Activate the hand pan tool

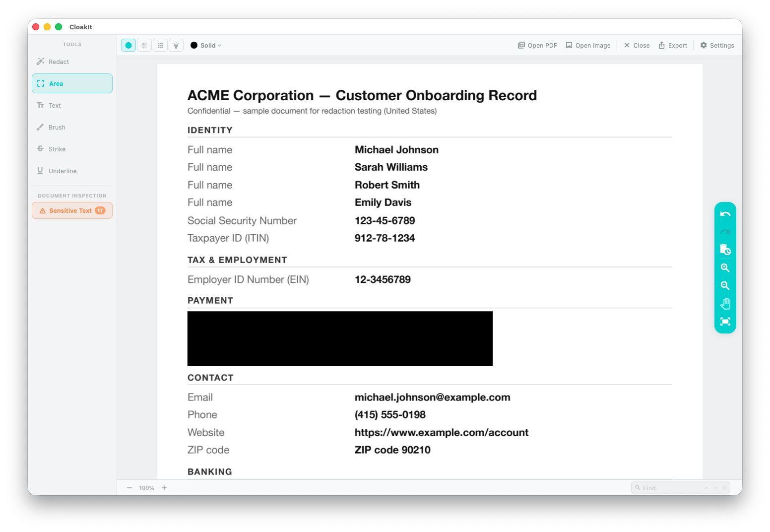click(725, 303)
